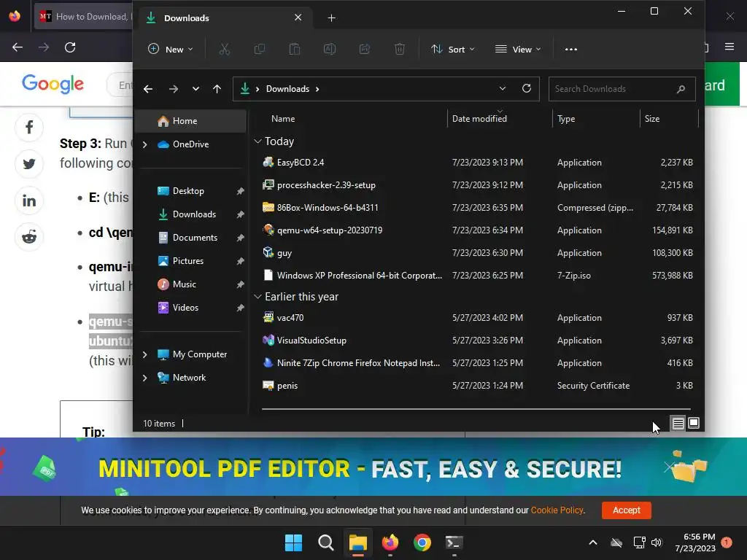
Task: Open the New dropdown menu
Action: [x=171, y=49]
